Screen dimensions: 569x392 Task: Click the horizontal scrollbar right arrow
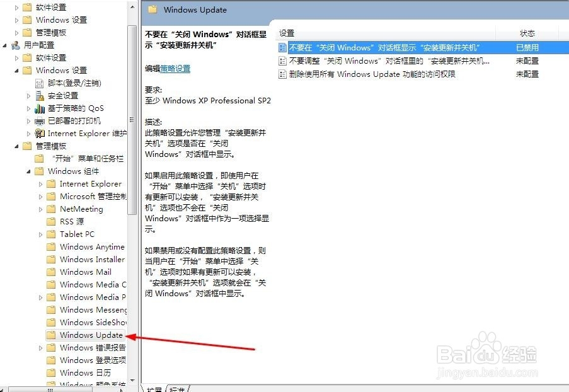(x=122, y=390)
